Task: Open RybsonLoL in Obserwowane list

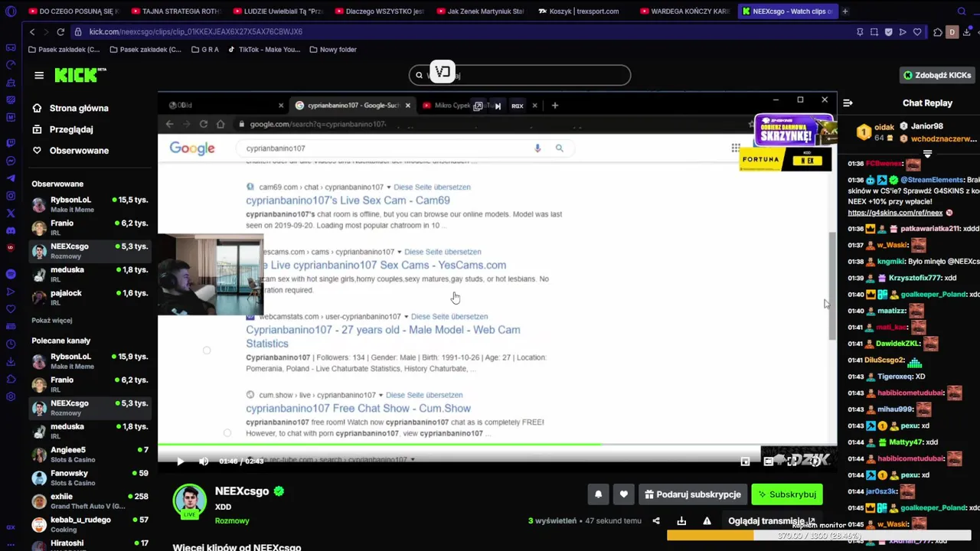Action: (x=90, y=204)
